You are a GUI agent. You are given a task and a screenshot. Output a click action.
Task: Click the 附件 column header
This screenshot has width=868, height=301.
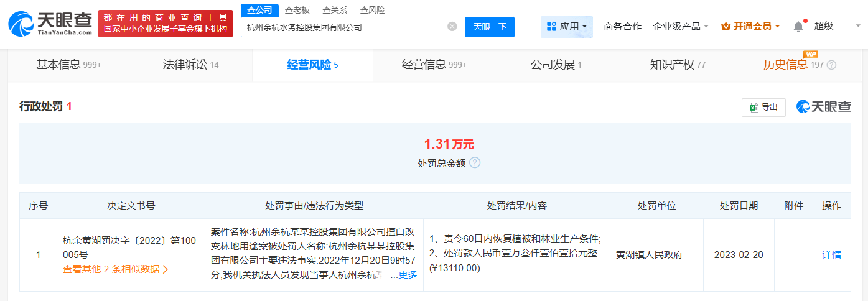(793, 206)
